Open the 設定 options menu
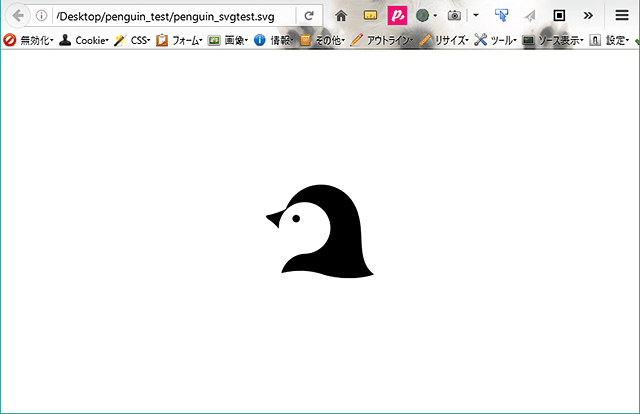The height and width of the screenshot is (414, 640). (x=609, y=40)
